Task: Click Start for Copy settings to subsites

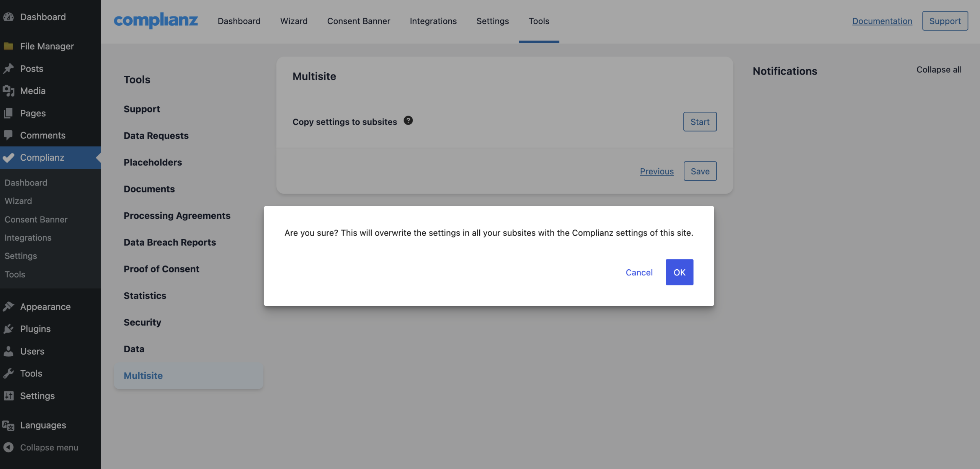Action: tap(700, 122)
